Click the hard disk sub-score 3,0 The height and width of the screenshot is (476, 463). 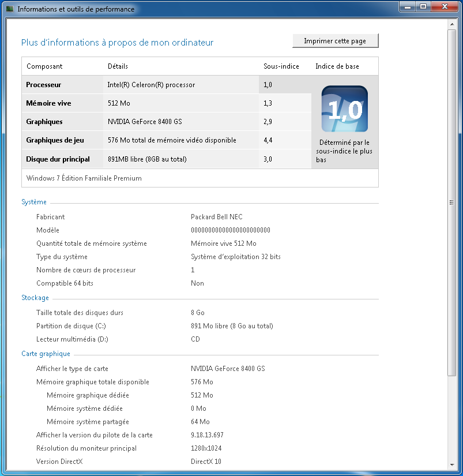268,159
